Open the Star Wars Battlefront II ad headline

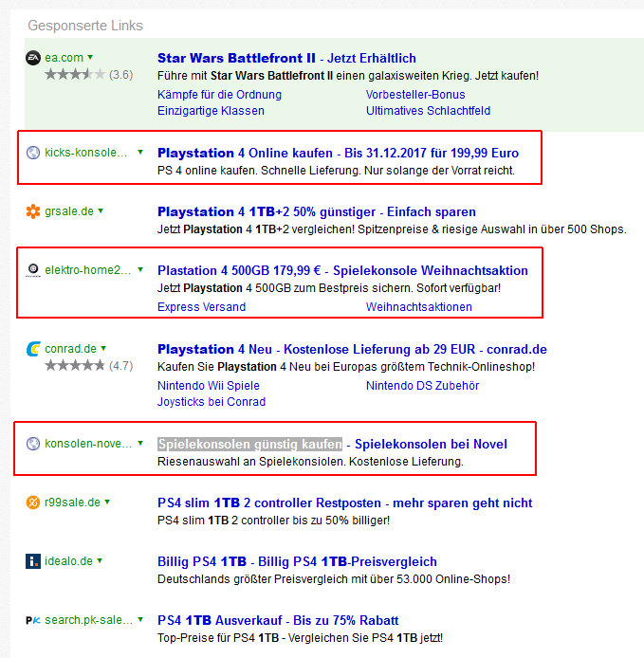[286, 58]
